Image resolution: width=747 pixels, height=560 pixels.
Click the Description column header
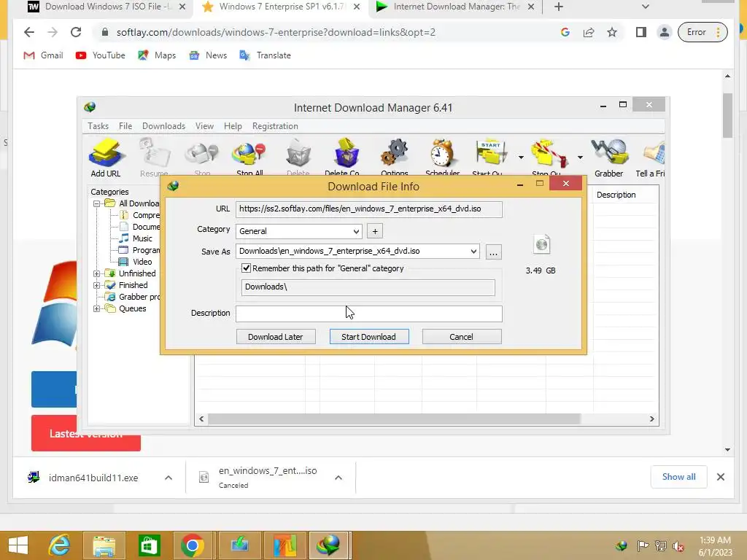click(x=616, y=195)
